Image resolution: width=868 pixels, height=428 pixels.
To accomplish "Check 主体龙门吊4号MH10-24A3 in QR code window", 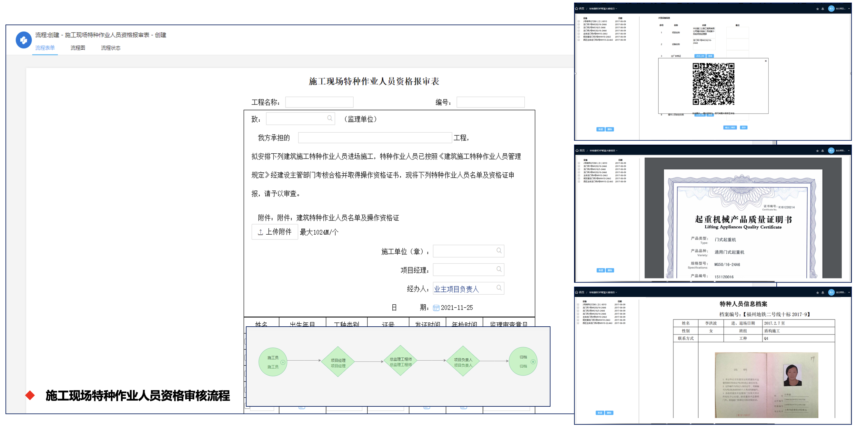I will [579, 34].
